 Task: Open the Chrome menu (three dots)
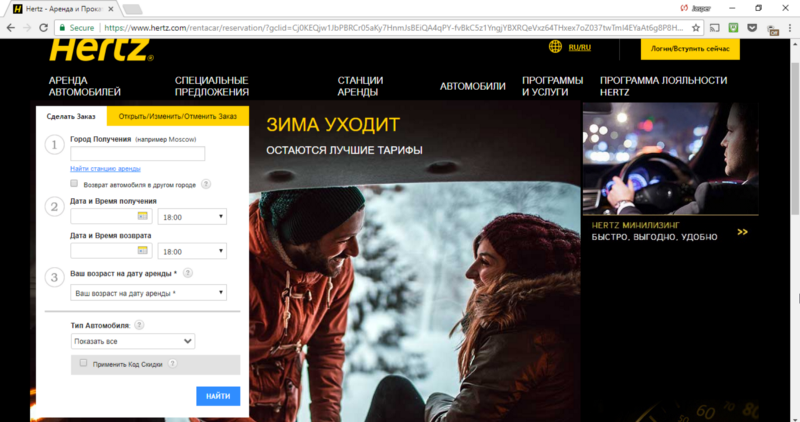pos(790,28)
